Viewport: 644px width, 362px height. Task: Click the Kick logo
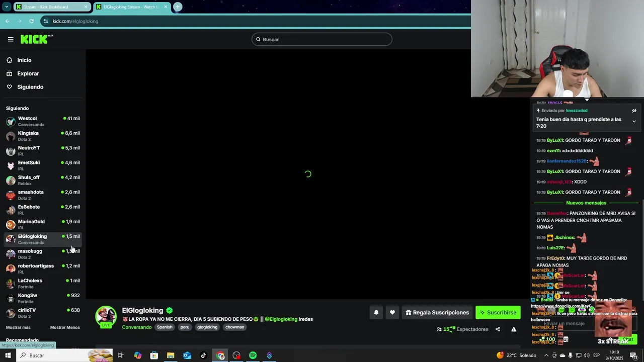(x=37, y=39)
